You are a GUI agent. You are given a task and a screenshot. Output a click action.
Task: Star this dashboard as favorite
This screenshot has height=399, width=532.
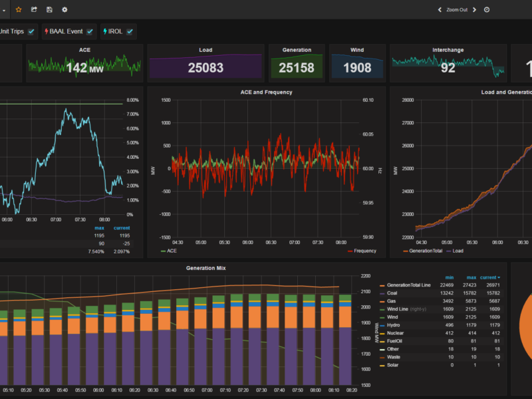click(19, 9)
